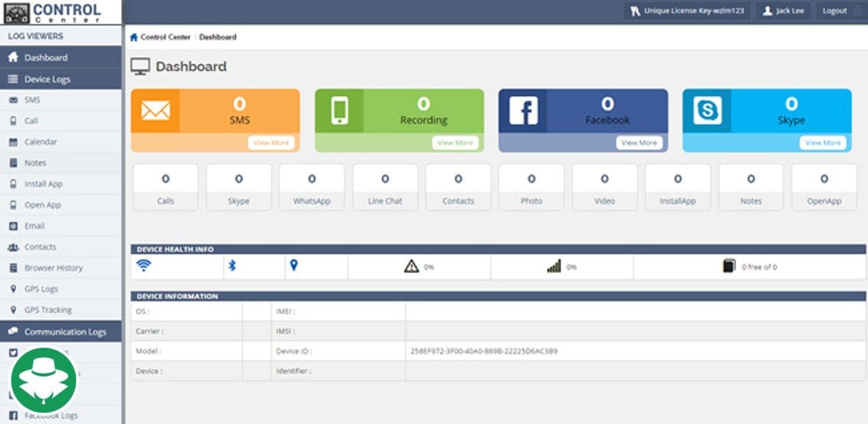
Task: Select the Device ID value text
Action: [484, 351]
